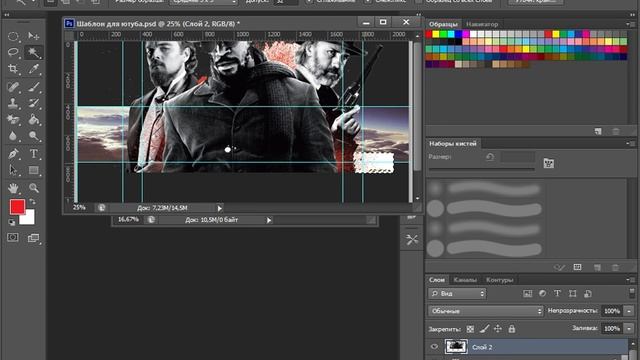Select the Magic Wand tool
The image size is (640, 360).
pyautogui.click(x=33, y=52)
